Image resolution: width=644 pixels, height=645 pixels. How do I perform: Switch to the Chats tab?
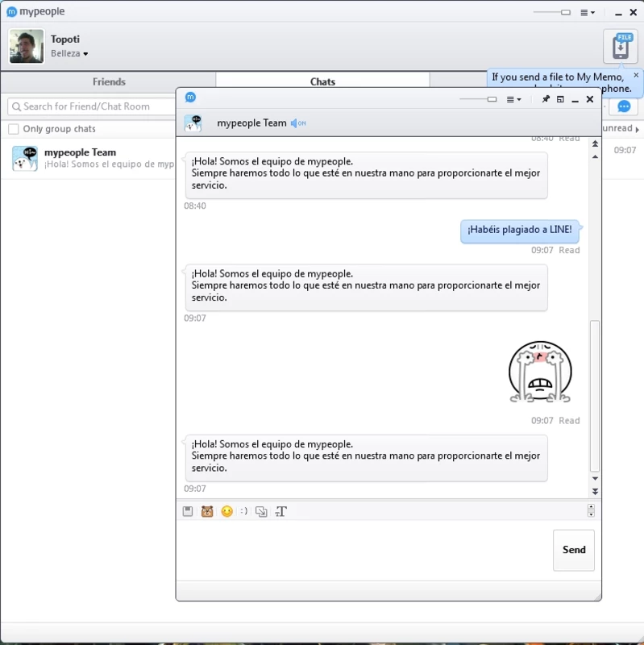tap(322, 81)
